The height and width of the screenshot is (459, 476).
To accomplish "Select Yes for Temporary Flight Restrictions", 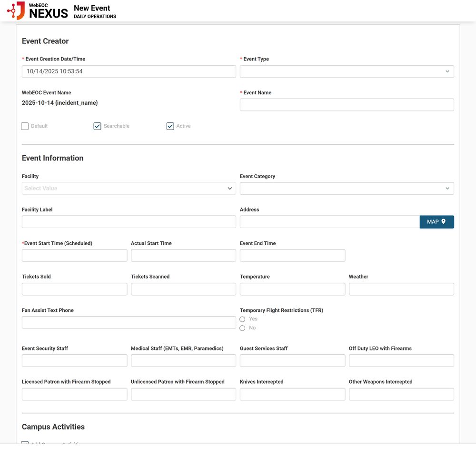I will click(242, 319).
